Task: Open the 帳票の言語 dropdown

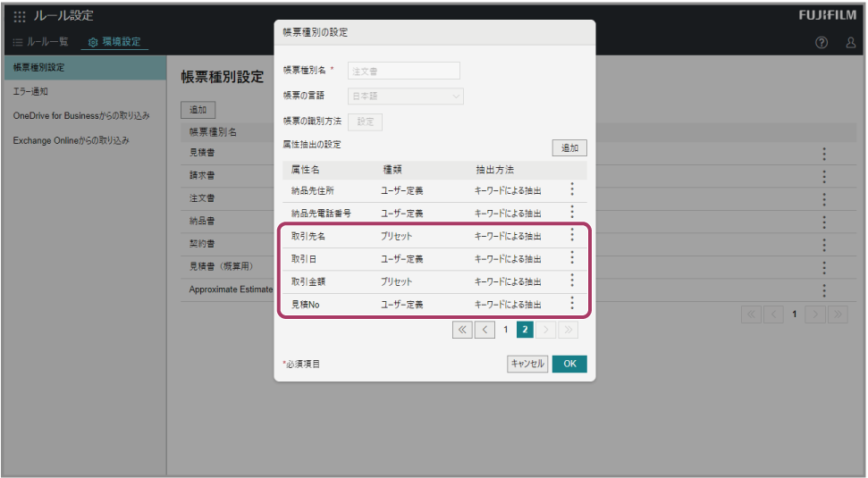Action: pos(405,96)
